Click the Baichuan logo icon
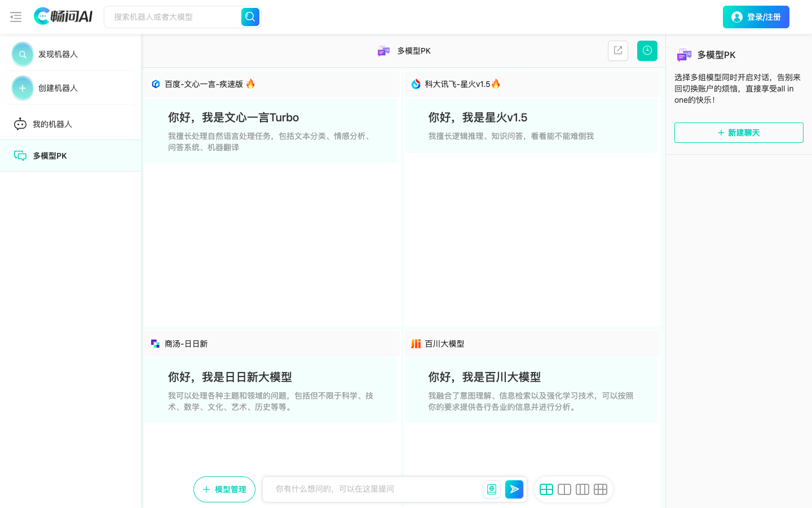The width and height of the screenshot is (812, 508). pos(416,344)
